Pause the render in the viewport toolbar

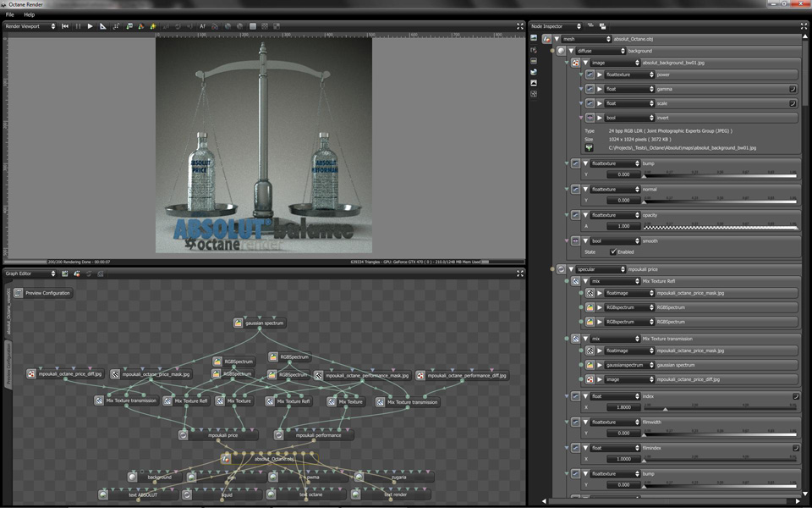click(x=78, y=26)
